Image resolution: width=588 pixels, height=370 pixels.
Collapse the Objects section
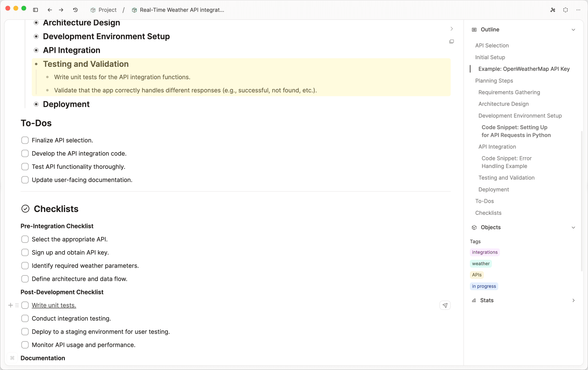[x=574, y=227]
